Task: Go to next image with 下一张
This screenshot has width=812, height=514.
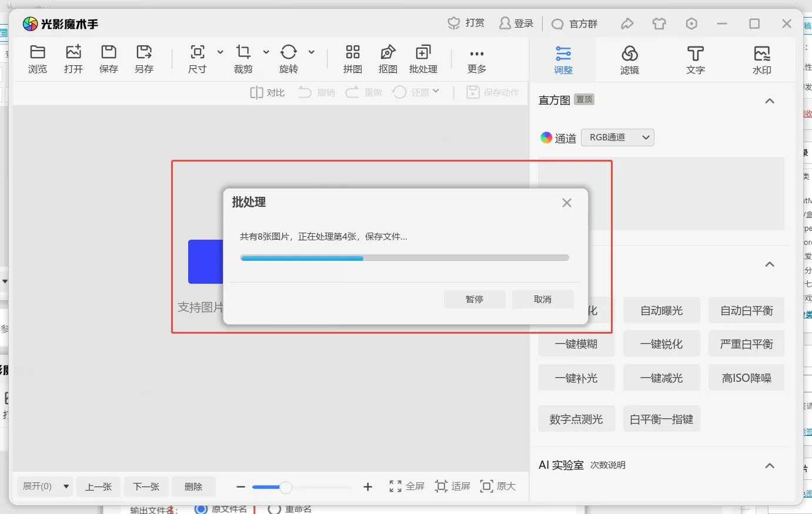Action: click(146, 486)
